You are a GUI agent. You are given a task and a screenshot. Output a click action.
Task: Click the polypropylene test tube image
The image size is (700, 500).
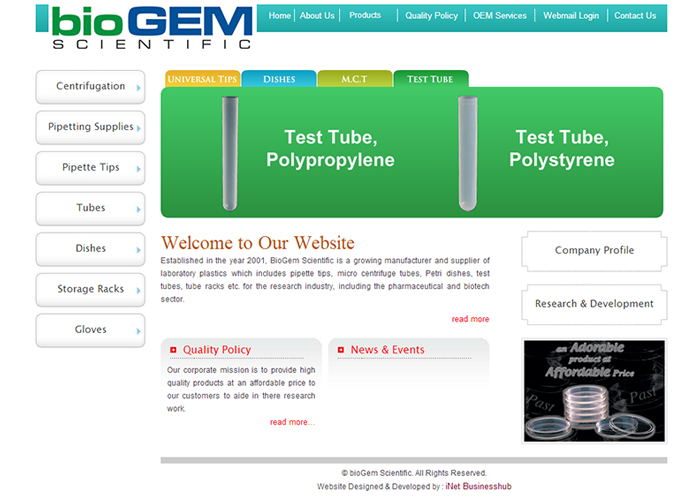click(229, 153)
